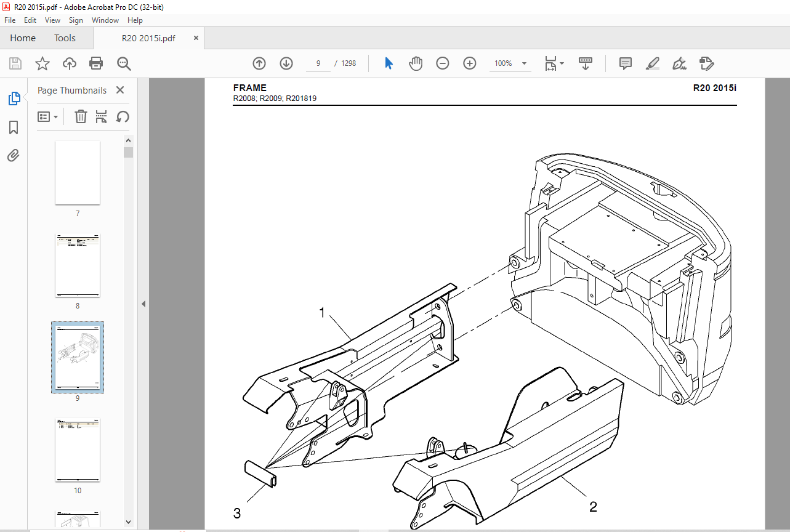Delete pages with trash icon
Viewport: 790px width, 532px height.
click(x=81, y=116)
